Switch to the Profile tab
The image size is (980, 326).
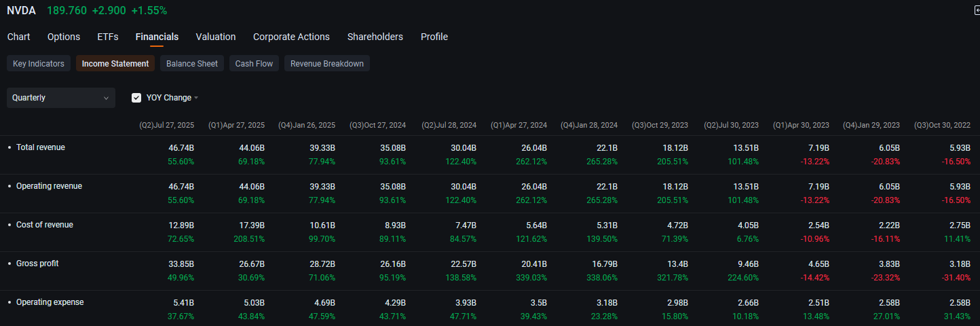click(434, 37)
